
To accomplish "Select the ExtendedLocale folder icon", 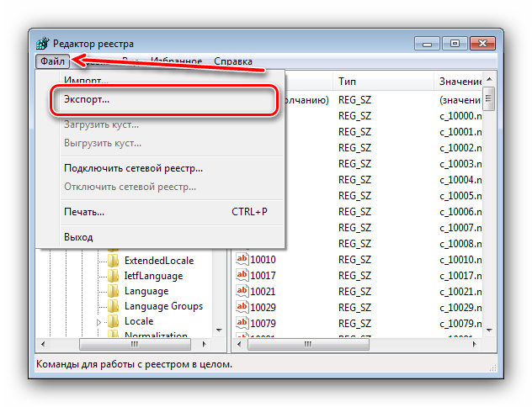I will point(114,261).
